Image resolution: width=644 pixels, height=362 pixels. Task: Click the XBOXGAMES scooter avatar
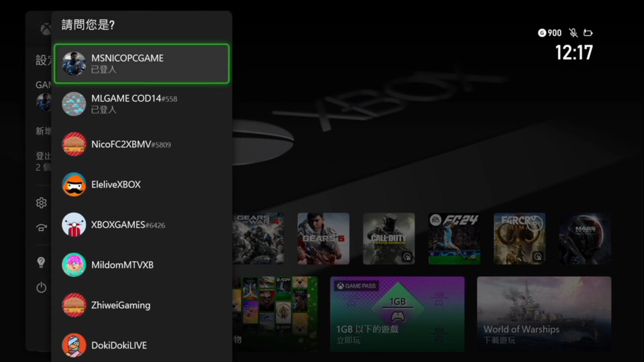point(74,225)
